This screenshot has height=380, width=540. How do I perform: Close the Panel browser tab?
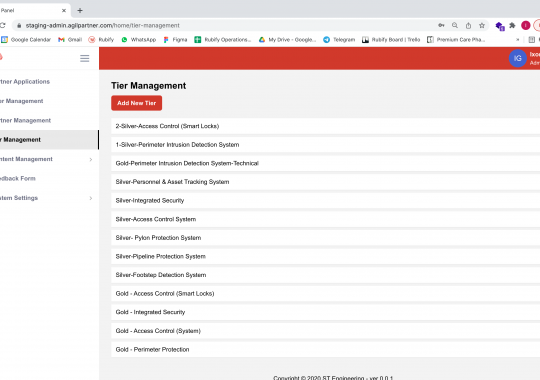pyautogui.click(x=64, y=10)
